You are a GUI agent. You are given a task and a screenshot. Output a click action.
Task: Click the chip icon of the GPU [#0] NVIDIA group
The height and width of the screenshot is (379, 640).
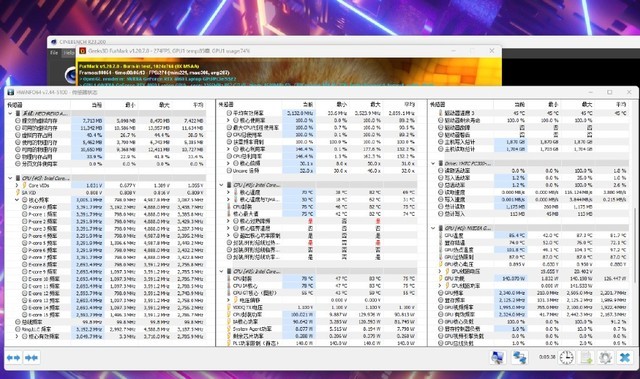click(x=441, y=228)
